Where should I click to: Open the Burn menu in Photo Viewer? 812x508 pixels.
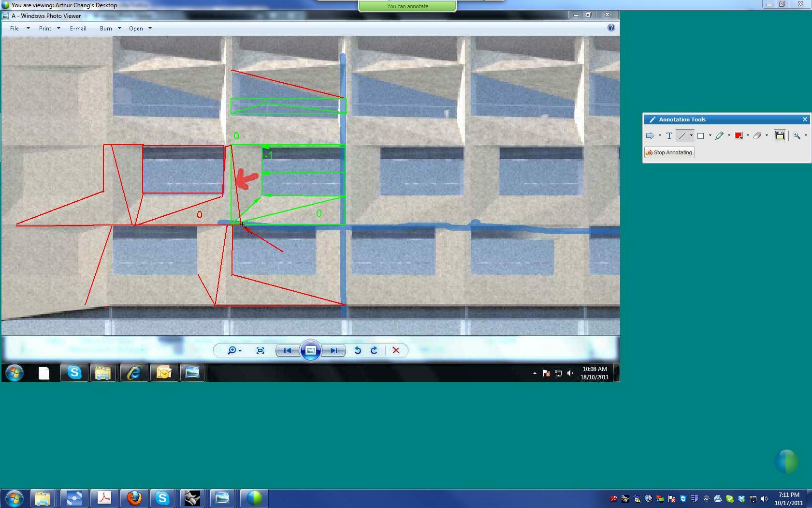(110, 29)
